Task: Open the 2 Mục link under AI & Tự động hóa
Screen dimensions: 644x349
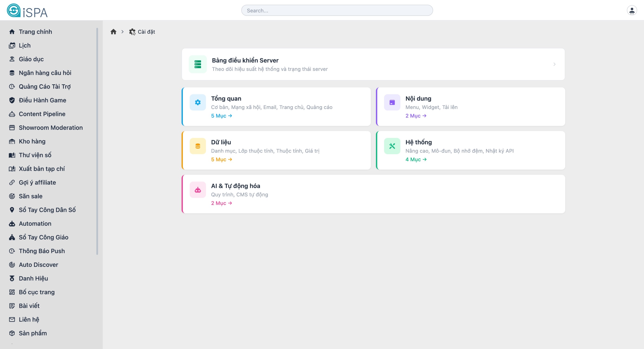Action: point(221,203)
